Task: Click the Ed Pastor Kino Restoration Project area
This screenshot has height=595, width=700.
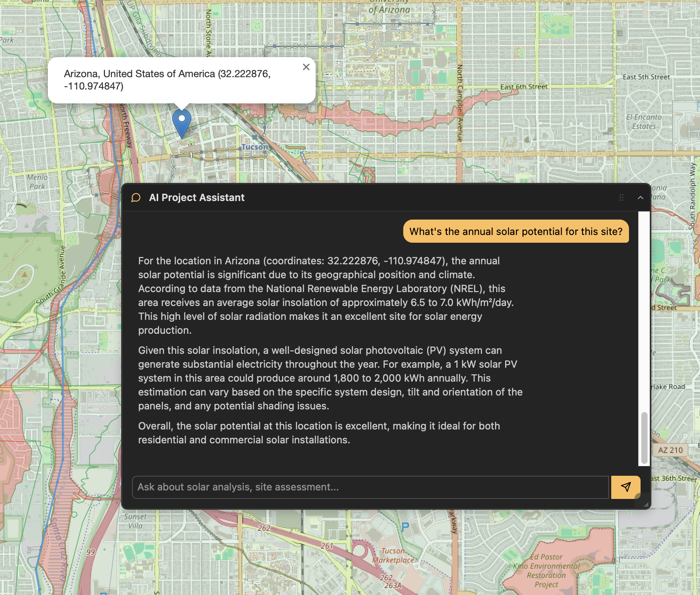Action: (x=546, y=570)
